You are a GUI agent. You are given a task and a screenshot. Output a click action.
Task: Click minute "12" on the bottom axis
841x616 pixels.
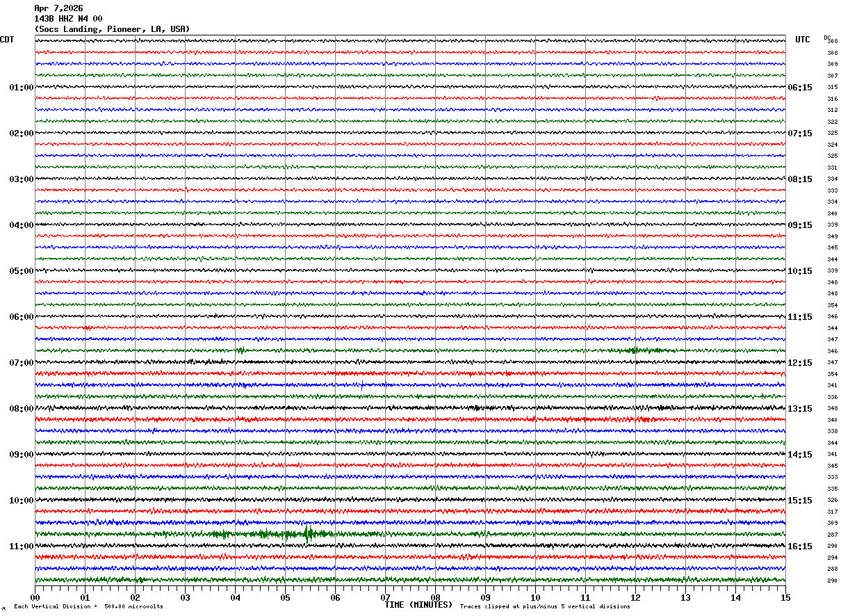coord(635,597)
